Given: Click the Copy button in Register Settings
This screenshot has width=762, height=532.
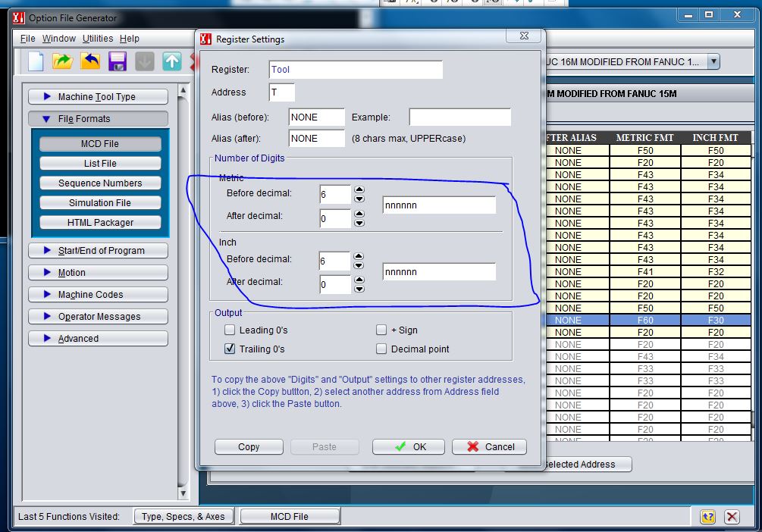Looking at the screenshot, I should pos(248,446).
